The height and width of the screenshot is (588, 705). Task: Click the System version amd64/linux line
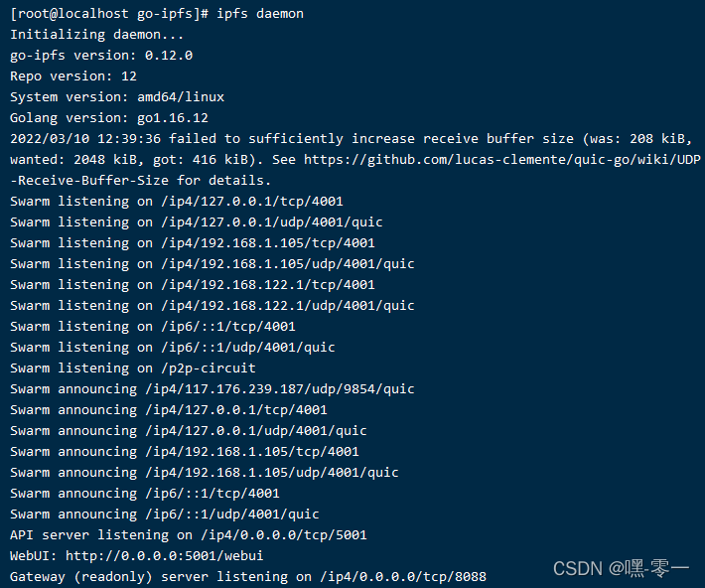point(117,96)
